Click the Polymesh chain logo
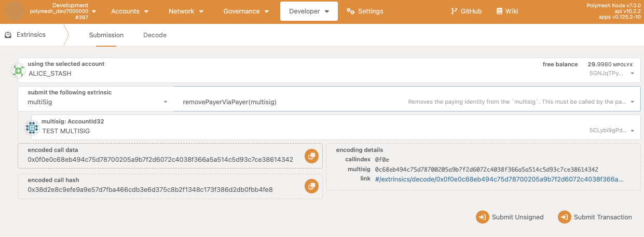The width and height of the screenshot is (644, 237). (15, 11)
